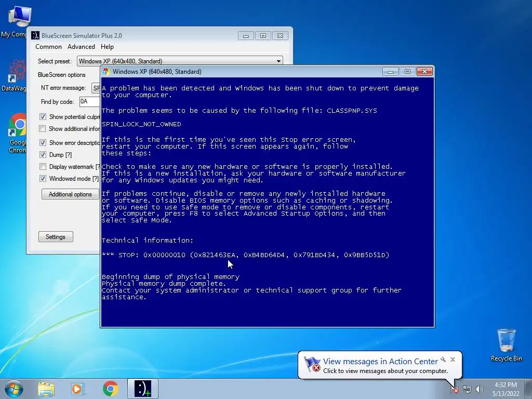Open the Help menu
The image size is (532, 399).
click(x=107, y=47)
